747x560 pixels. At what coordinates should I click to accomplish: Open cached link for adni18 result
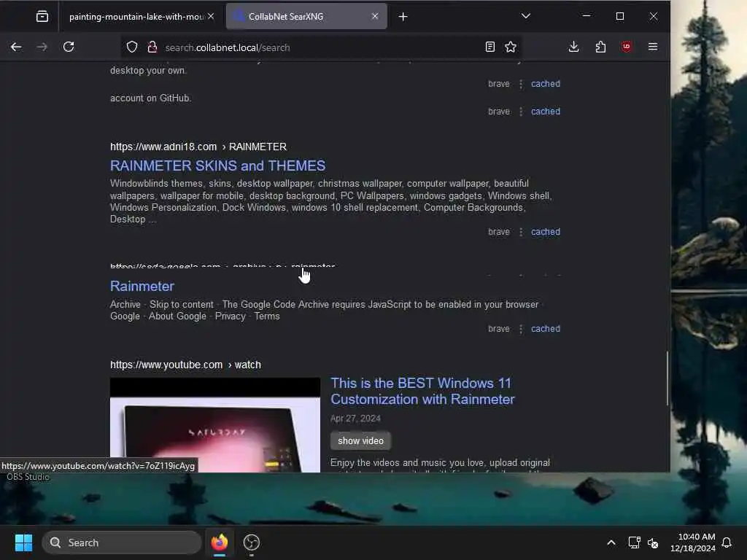pos(546,232)
